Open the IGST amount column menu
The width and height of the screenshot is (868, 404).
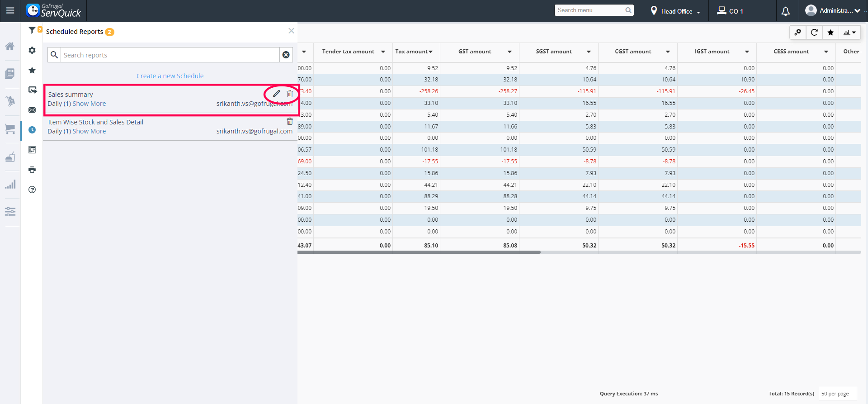click(747, 52)
